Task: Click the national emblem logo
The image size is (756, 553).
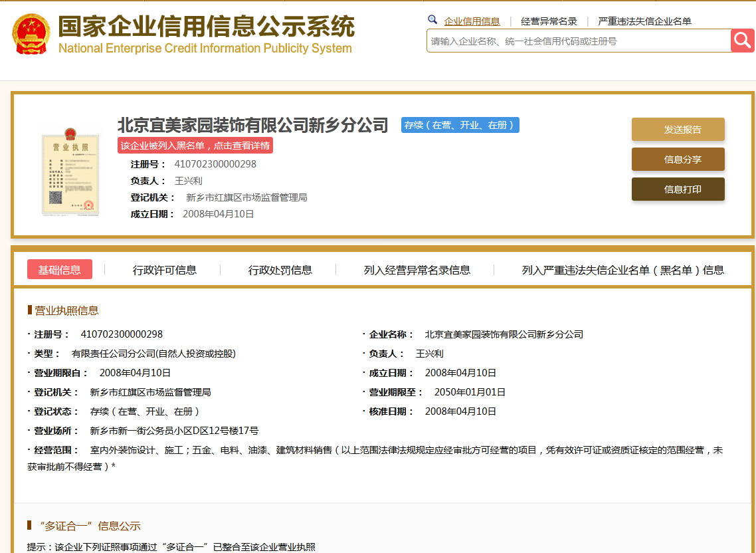Action: click(x=31, y=34)
